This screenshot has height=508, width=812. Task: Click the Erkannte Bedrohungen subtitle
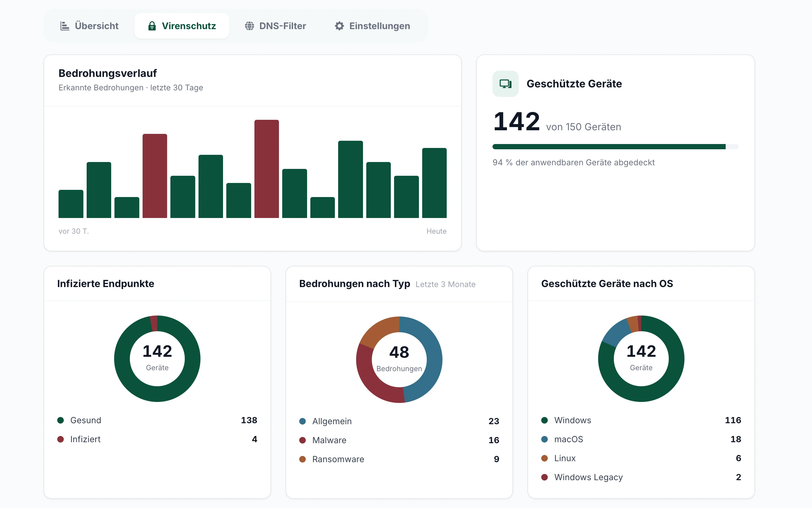[130, 88]
